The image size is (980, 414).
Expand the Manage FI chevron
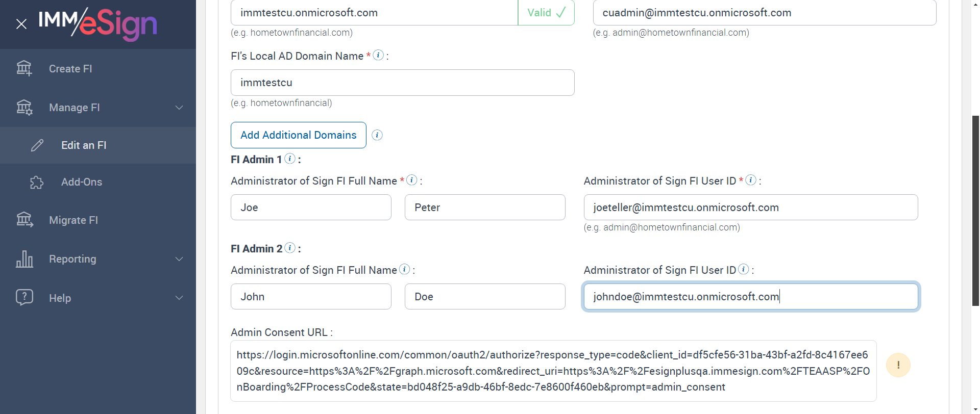[179, 108]
